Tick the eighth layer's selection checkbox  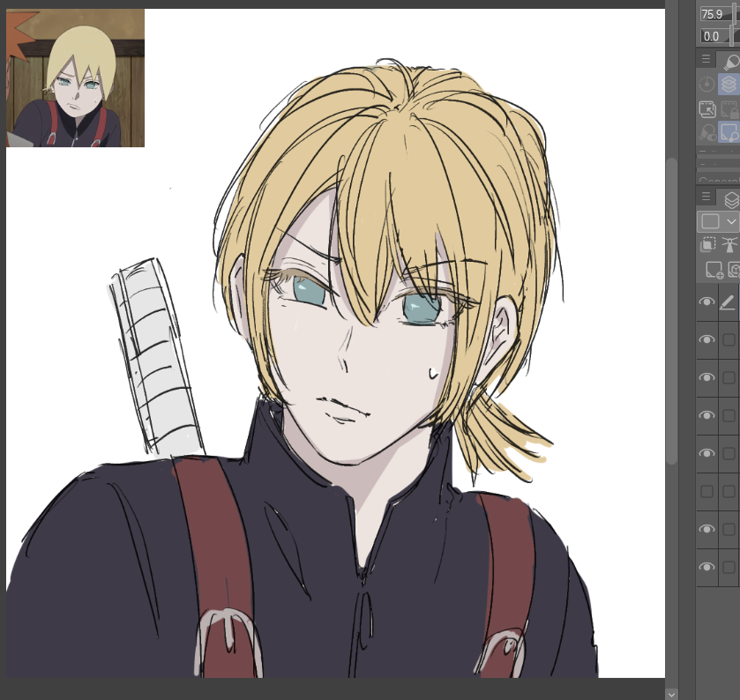pyautogui.click(x=729, y=567)
